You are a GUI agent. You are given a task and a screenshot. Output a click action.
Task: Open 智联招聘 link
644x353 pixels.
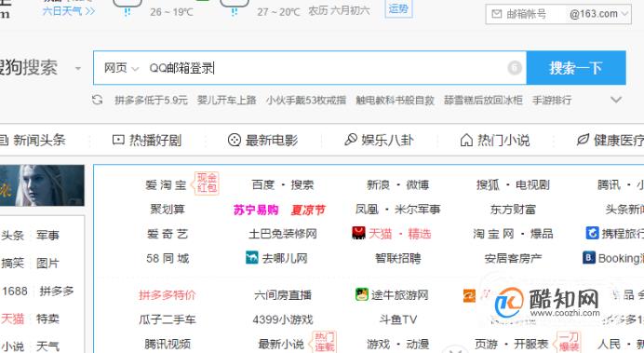[x=397, y=258]
